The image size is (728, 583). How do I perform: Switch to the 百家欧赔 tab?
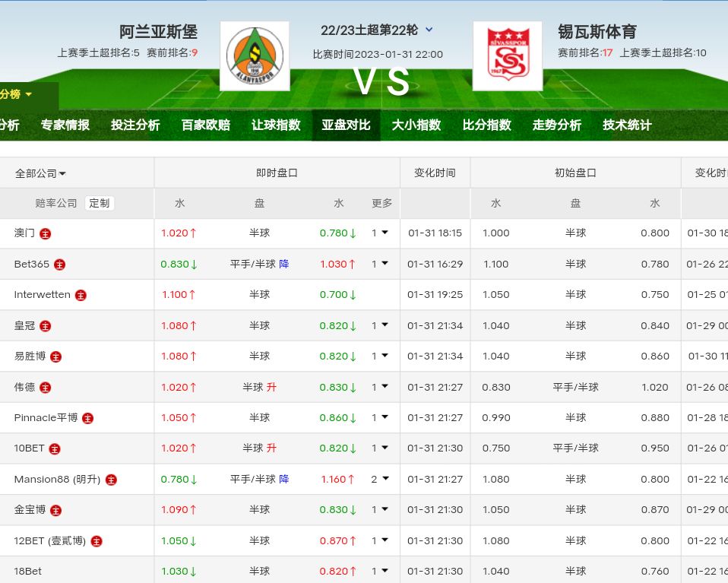pos(205,125)
